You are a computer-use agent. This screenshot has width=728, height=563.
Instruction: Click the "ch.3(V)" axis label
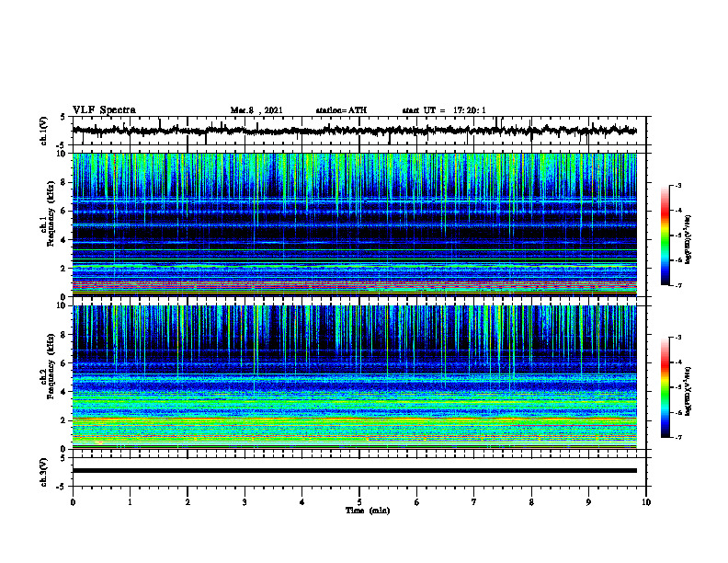pos(44,472)
